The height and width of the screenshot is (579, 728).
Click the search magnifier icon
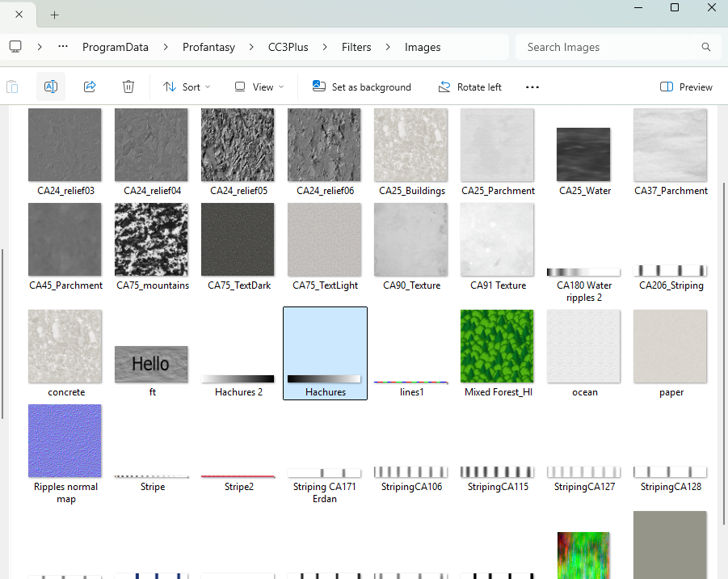click(x=706, y=47)
